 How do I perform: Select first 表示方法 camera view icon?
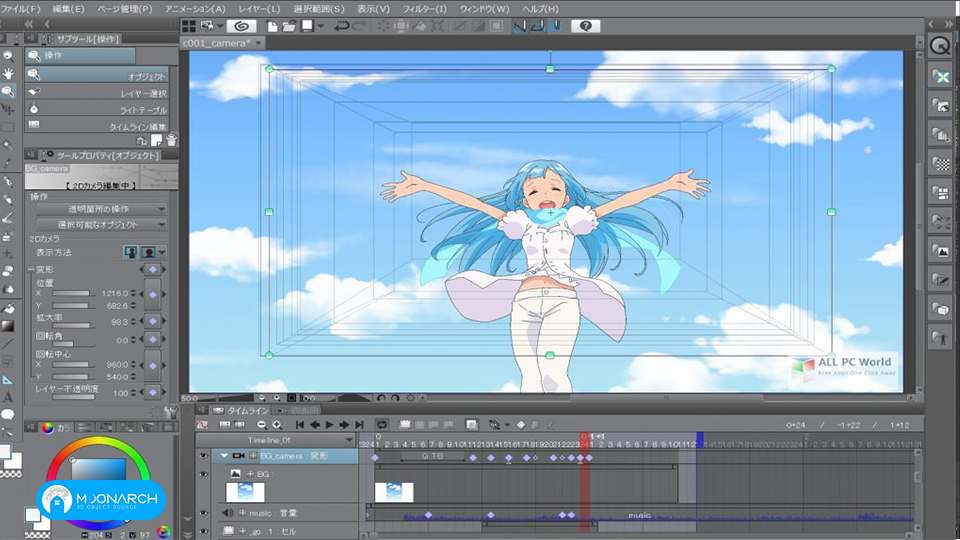pyautogui.click(x=131, y=252)
